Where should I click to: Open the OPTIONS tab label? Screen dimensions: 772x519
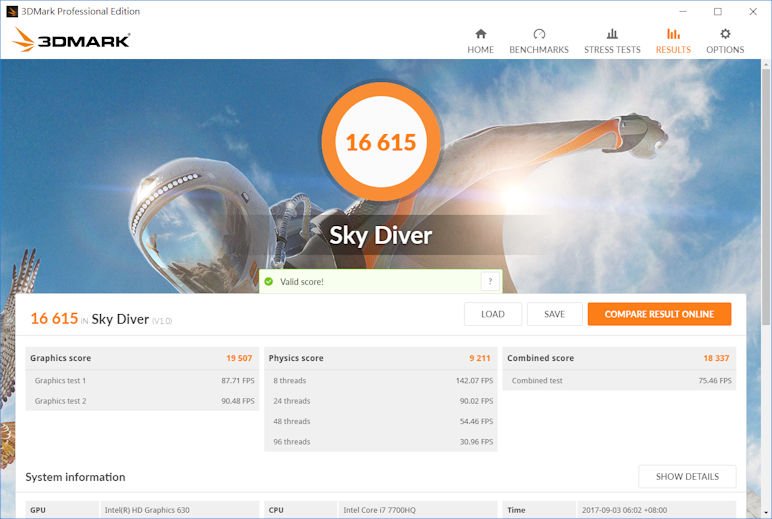point(725,50)
